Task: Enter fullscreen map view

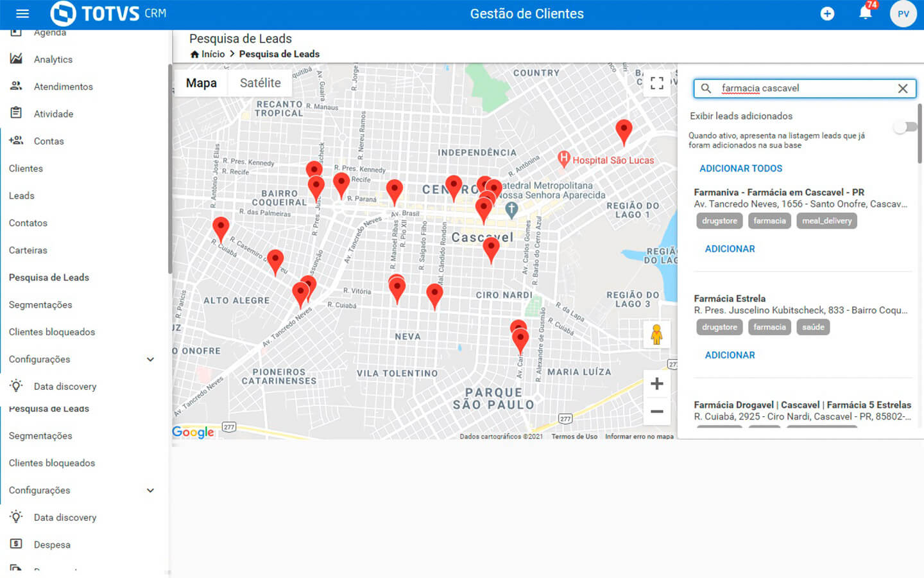Action: 656,83
